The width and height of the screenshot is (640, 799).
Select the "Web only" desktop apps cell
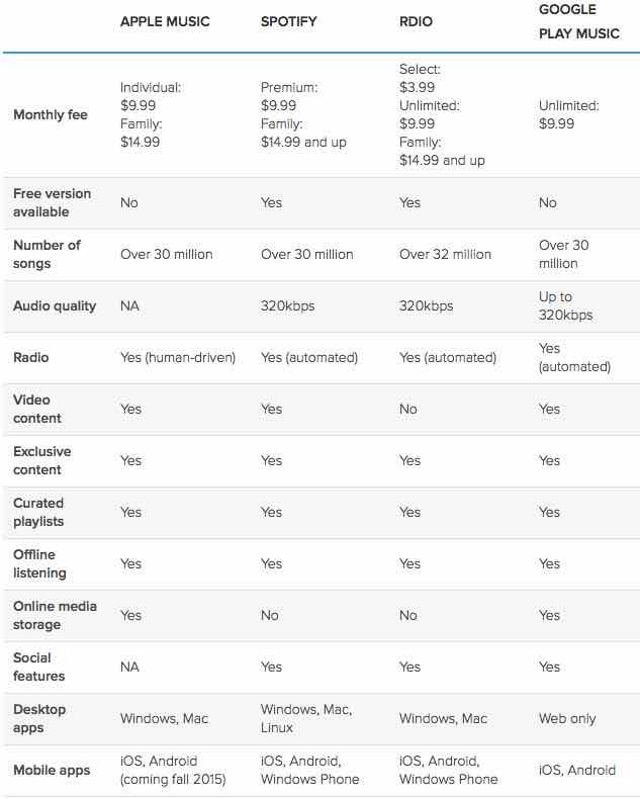567,718
